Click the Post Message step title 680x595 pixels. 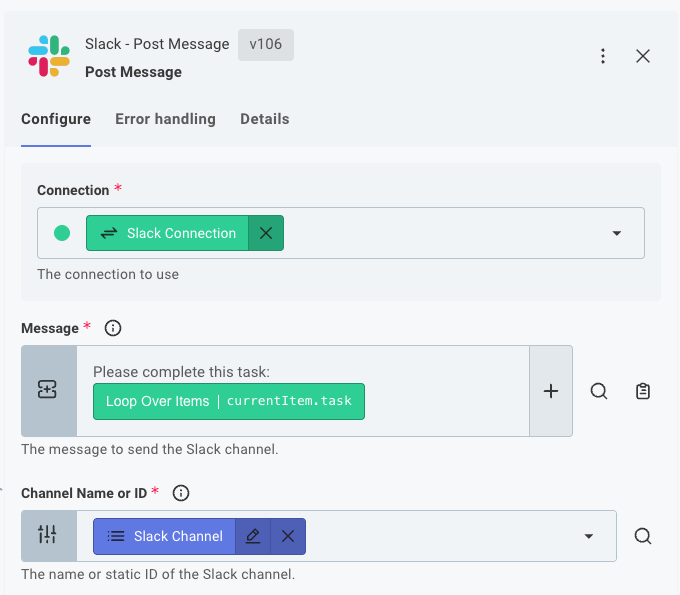(133, 72)
